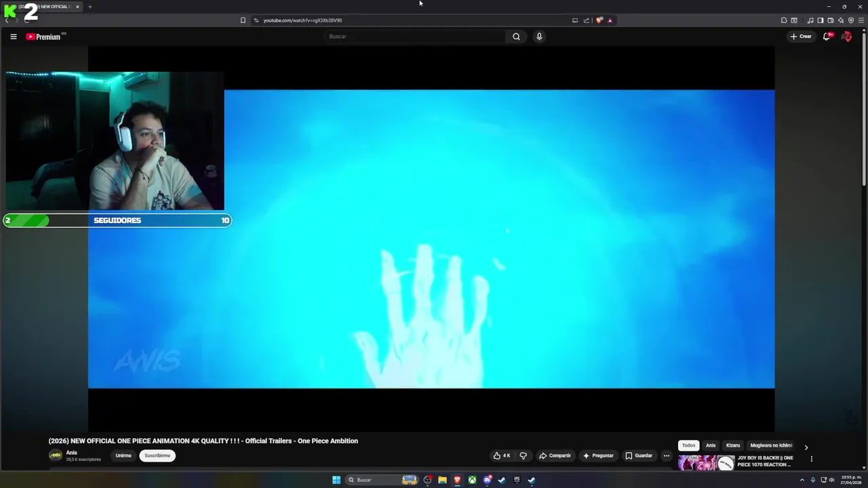Start voice search with microphone icon
The width and height of the screenshot is (868, 488).
click(539, 37)
